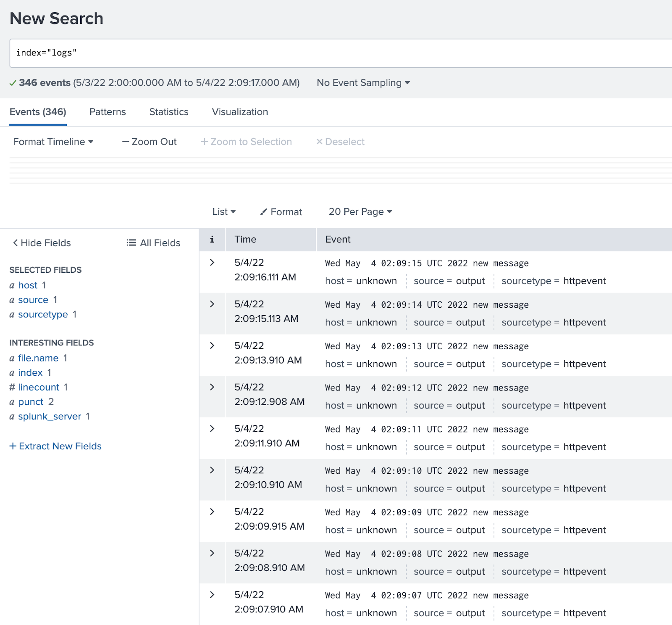Open the Visualization tab
Viewport: 672px width, 625px height.
tap(240, 112)
